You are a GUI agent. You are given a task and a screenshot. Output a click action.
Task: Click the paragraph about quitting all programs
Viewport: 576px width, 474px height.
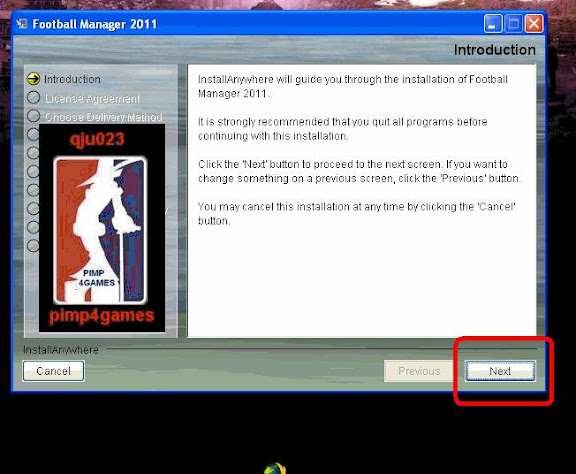pos(342,129)
